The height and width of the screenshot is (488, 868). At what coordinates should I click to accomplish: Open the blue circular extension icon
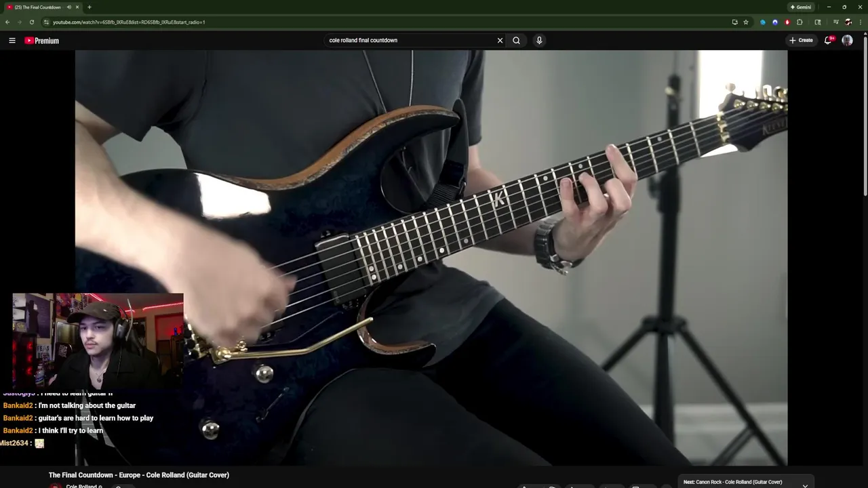[763, 22]
